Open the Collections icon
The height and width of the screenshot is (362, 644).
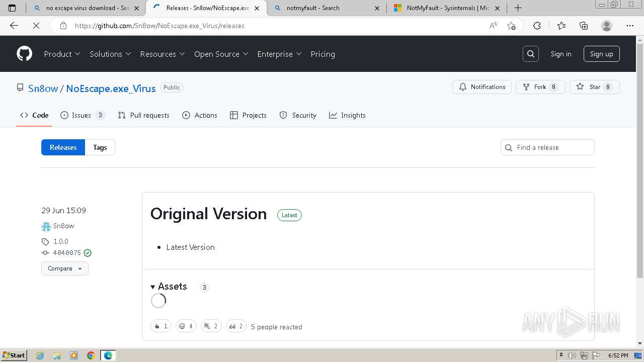pyautogui.click(x=584, y=26)
